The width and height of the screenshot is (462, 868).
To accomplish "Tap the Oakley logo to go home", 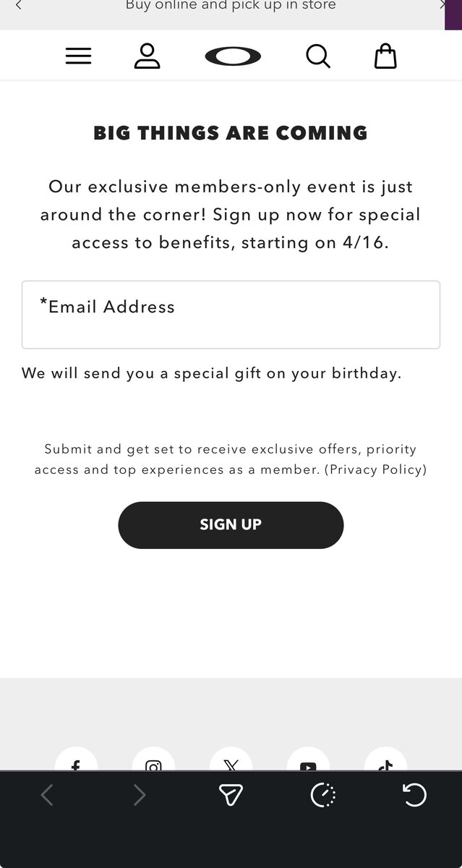I will coord(233,56).
